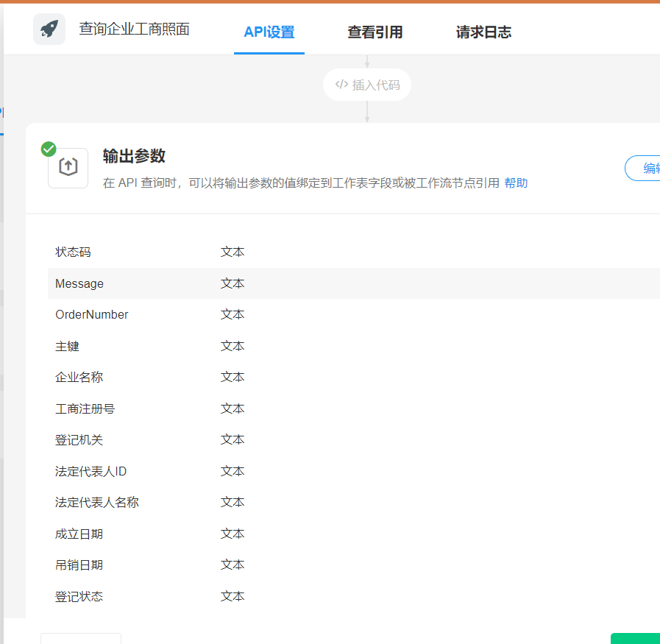Click the edit button for output parameters

[x=643, y=169]
